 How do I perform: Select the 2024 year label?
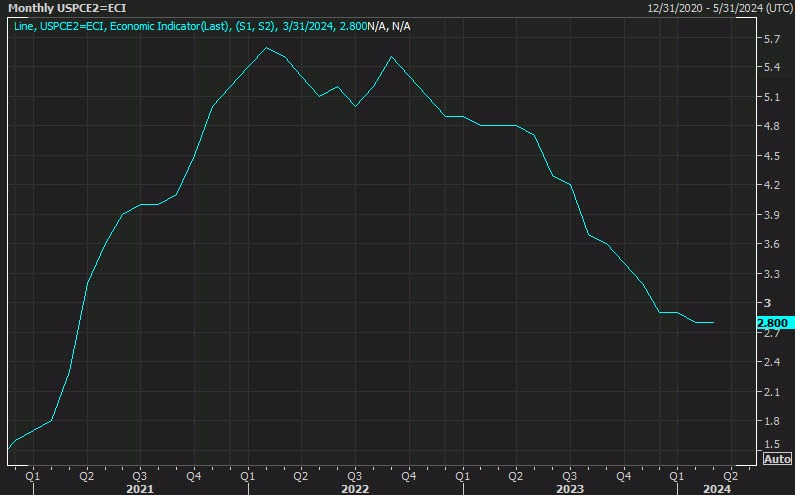717,489
